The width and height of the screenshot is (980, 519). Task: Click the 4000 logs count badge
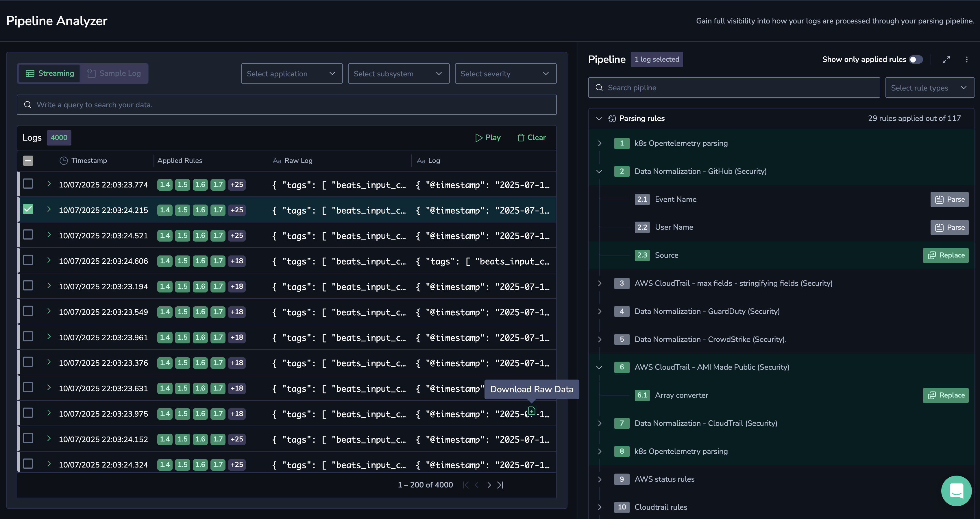pos(59,137)
